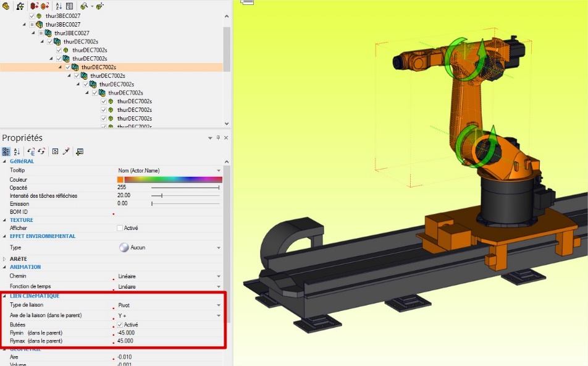Toggle checkbox of highlighted thurDEC7002s row

coord(68,67)
